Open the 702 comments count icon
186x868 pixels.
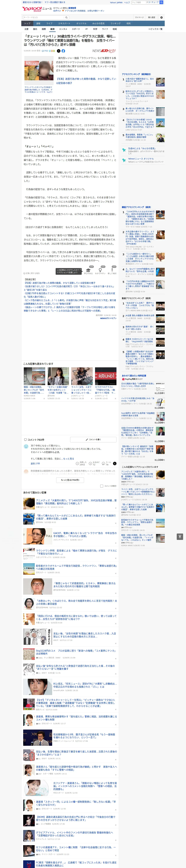coord(45,51)
